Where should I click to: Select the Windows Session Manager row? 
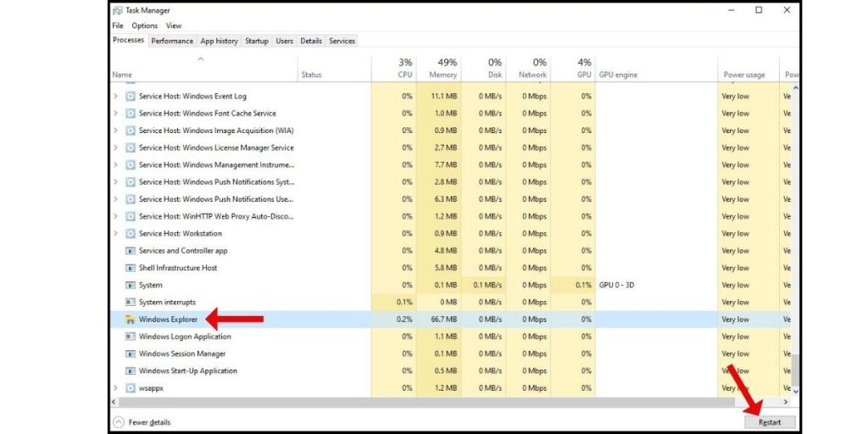[x=451, y=353]
